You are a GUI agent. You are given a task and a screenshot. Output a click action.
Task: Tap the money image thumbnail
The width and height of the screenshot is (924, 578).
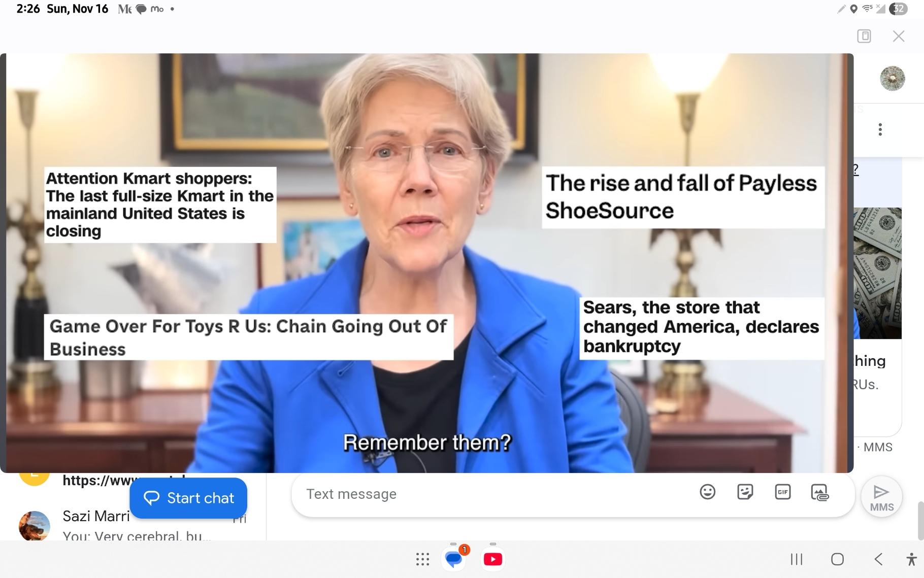click(878, 273)
